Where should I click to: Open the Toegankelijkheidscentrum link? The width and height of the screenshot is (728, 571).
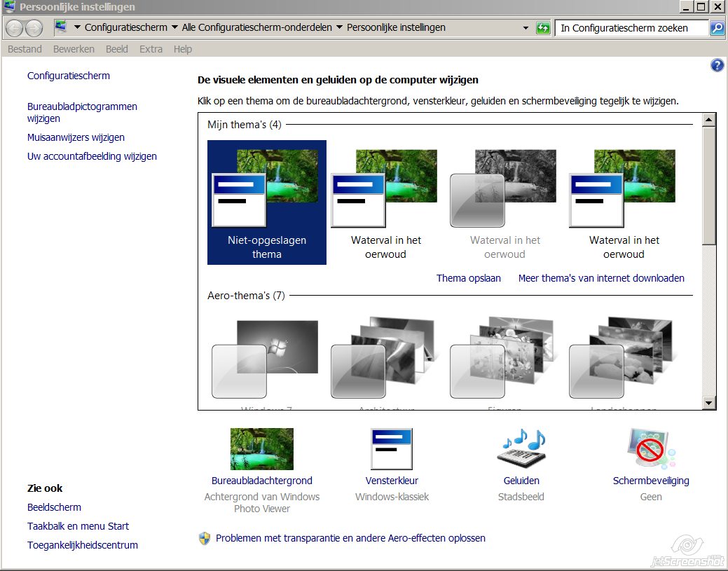(83, 546)
